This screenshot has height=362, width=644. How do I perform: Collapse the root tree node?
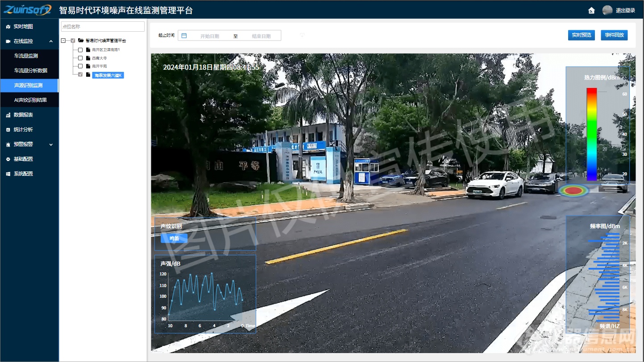(63, 41)
